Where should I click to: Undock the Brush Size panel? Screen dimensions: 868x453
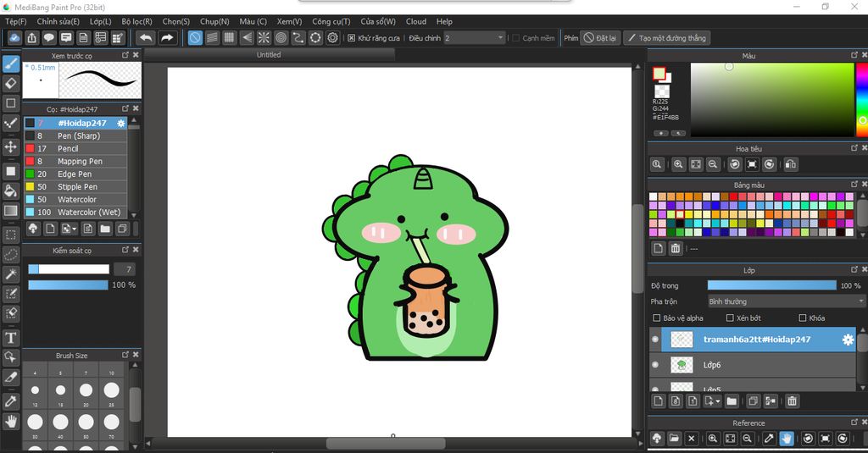[125, 355]
